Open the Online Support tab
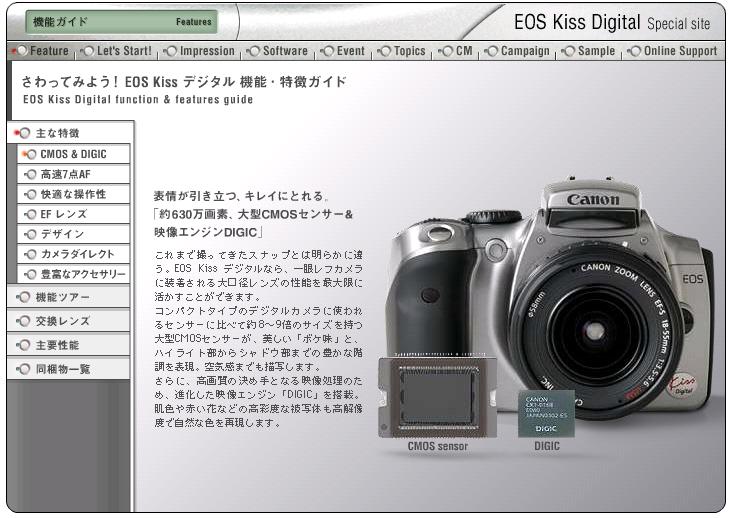This screenshot has width=730, height=518. click(x=672, y=51)
